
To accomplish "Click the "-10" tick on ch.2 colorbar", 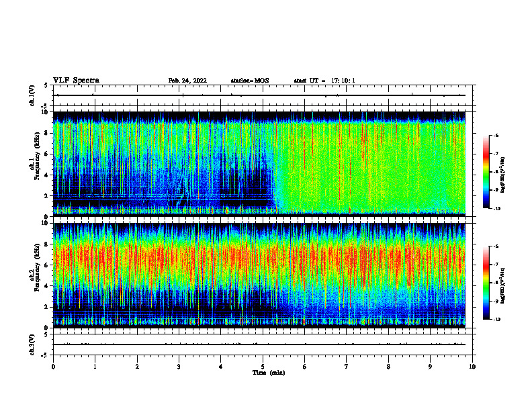I will pos(496,320).
